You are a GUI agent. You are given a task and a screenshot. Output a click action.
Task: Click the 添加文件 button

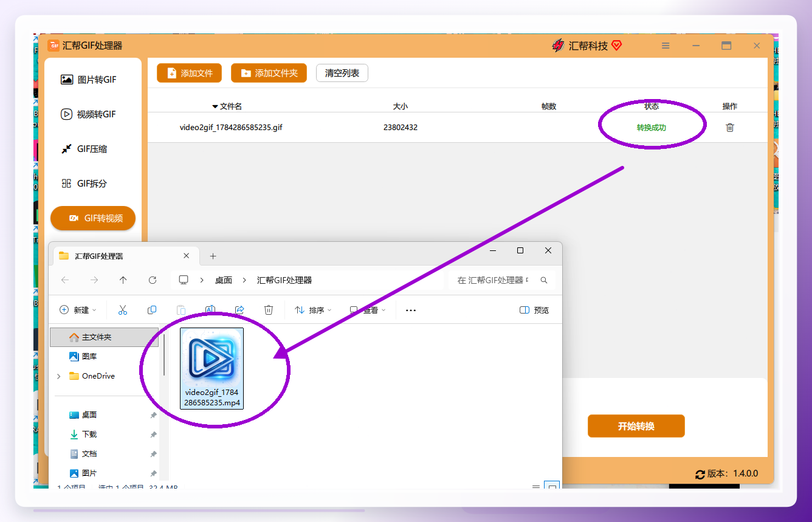[x=189, y=73]
